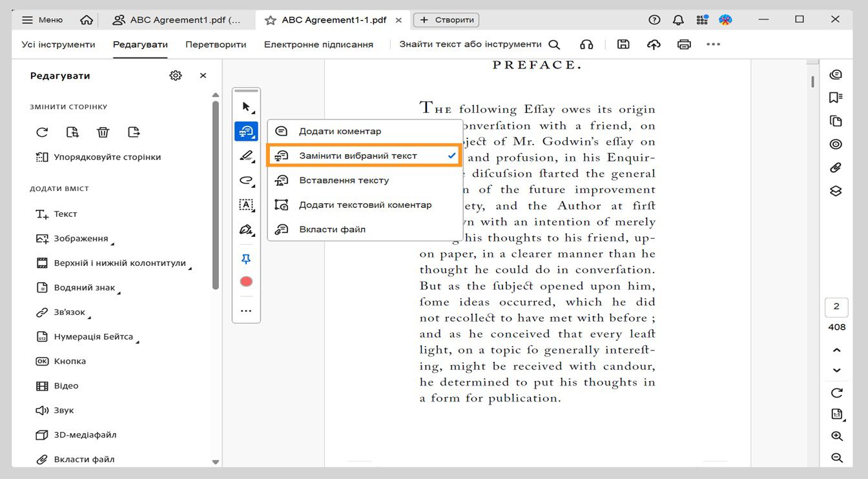
Task: Open the Редагувати panel settings gear
Action: click(176, 76)
